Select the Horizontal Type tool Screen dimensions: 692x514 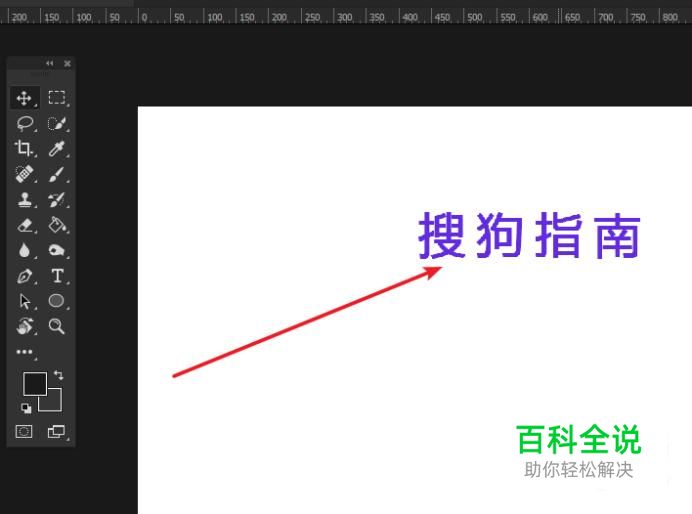coord(57,276)
